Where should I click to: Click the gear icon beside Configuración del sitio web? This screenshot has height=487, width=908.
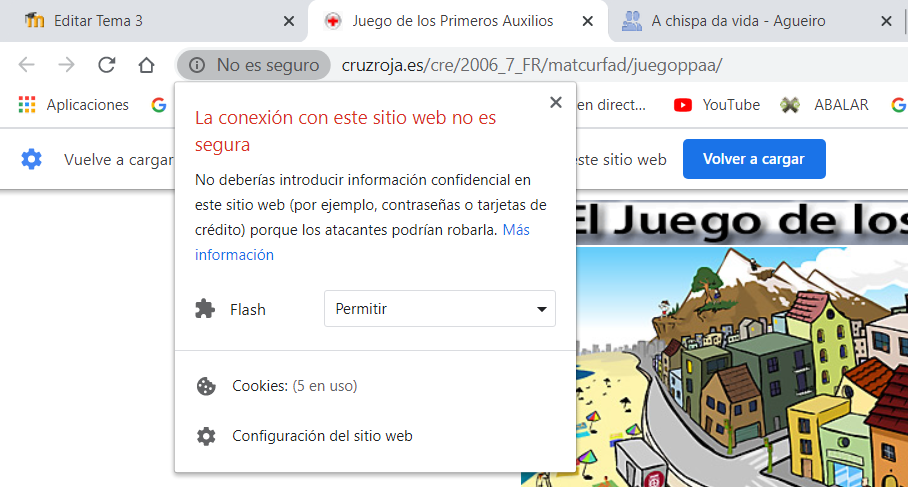click(x=206, y=436)
